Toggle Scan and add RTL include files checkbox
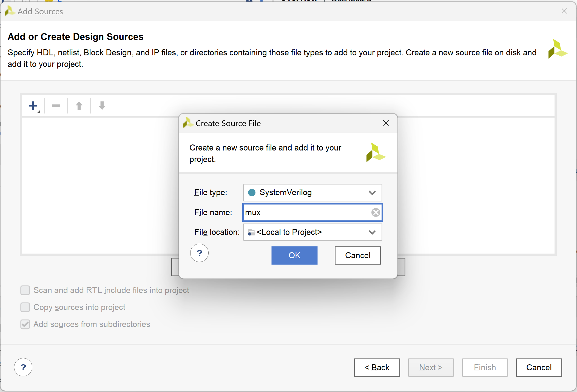The image size is (577, 392). click(25, 290)
